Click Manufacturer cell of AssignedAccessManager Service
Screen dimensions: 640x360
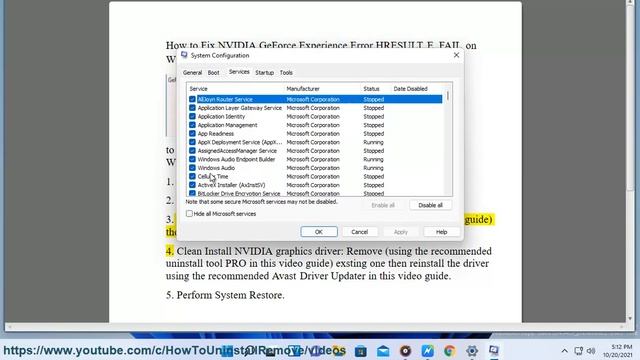313,151
